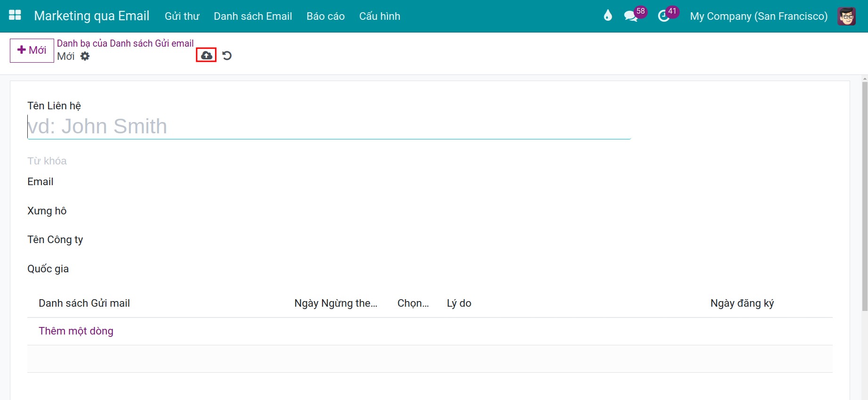
Task: Open the apps grid home menu
Action: pos(15,16)
